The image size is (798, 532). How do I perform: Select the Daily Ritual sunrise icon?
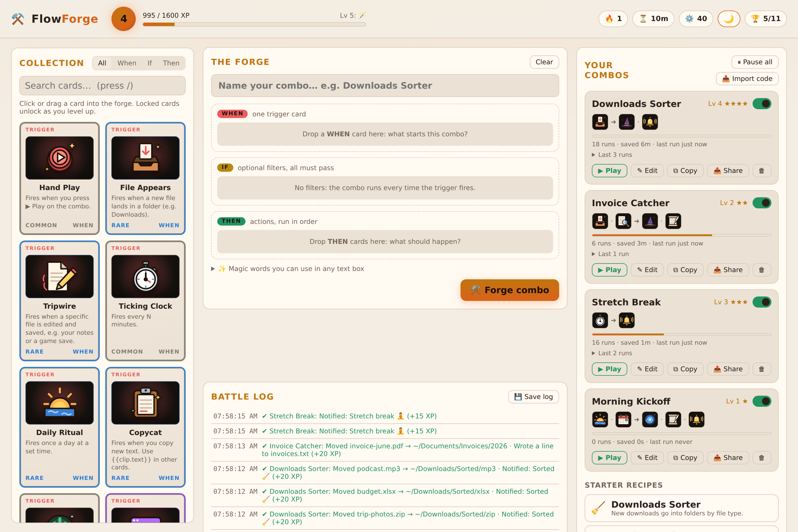point(59,403)
